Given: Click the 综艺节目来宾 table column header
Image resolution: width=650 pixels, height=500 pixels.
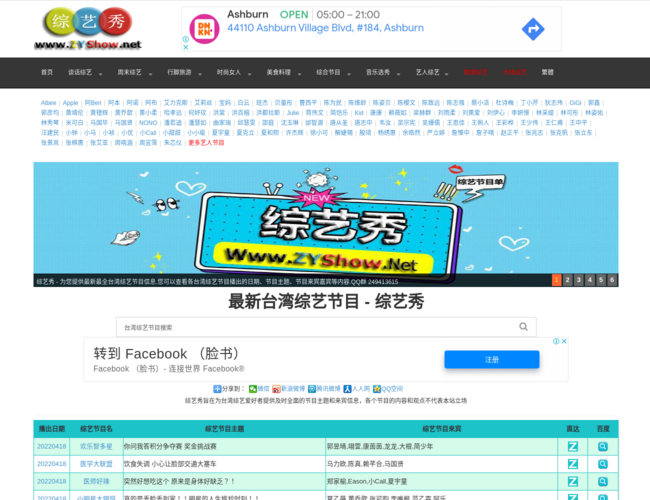Looking at the screenshot, I should pyautogui.click(x=441, y=429).
